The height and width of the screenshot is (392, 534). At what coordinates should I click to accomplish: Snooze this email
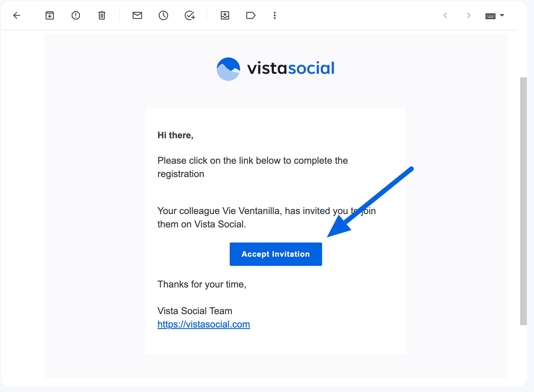pos(163,15)
